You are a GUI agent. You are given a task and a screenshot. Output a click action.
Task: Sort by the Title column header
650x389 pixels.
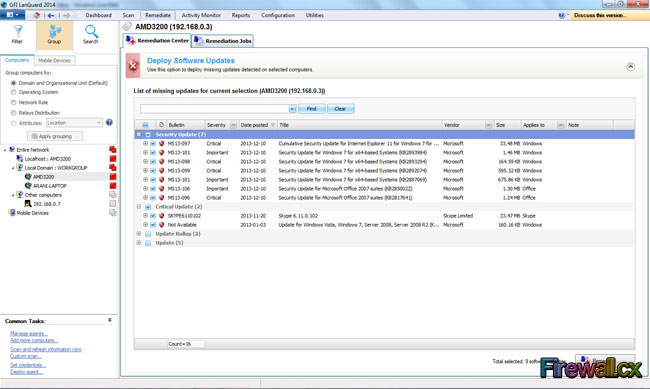pyautogui.click(x=360, y=125)
